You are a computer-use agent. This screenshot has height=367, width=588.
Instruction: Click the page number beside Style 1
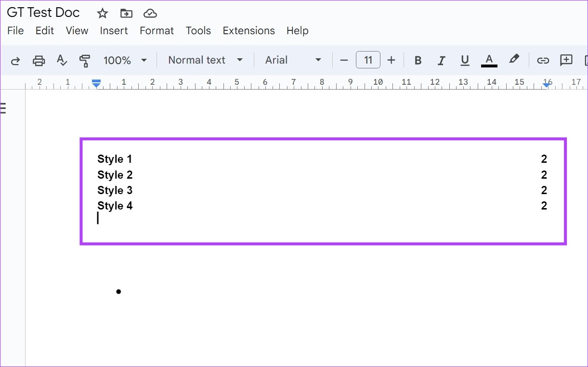544,159
